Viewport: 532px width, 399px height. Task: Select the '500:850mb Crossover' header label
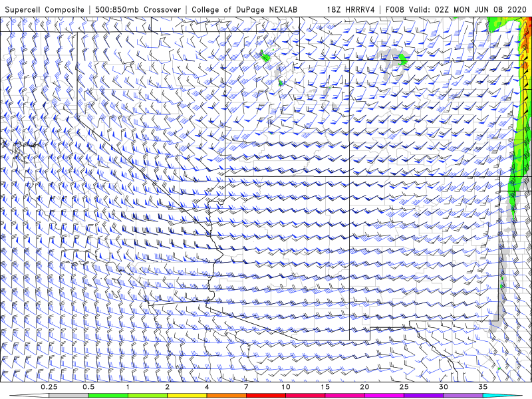point(138,10)
